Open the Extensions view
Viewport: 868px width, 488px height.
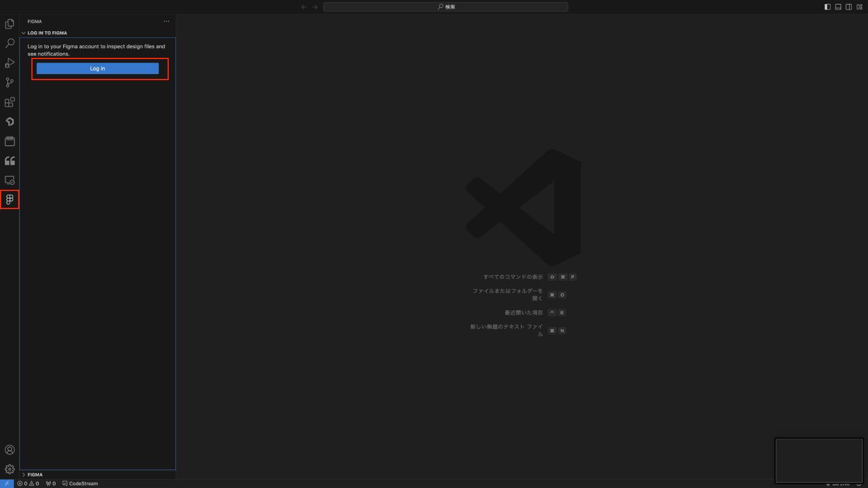point(10,102)
